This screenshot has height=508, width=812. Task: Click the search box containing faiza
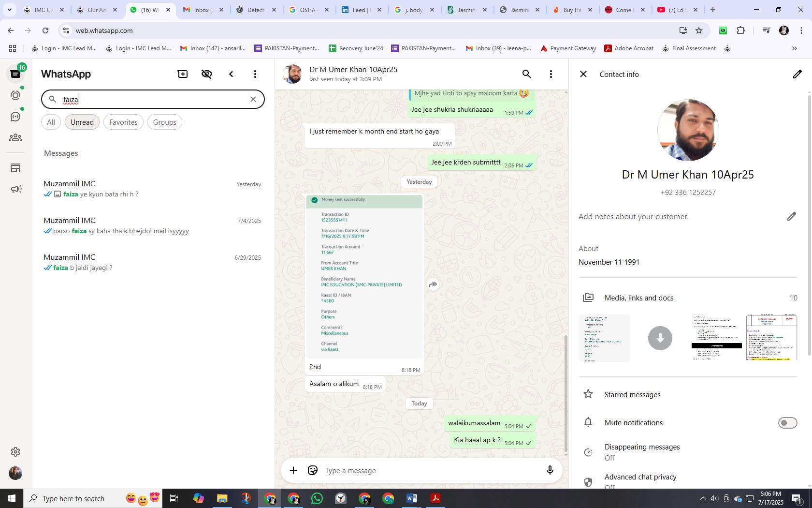[x=153, y=99]
